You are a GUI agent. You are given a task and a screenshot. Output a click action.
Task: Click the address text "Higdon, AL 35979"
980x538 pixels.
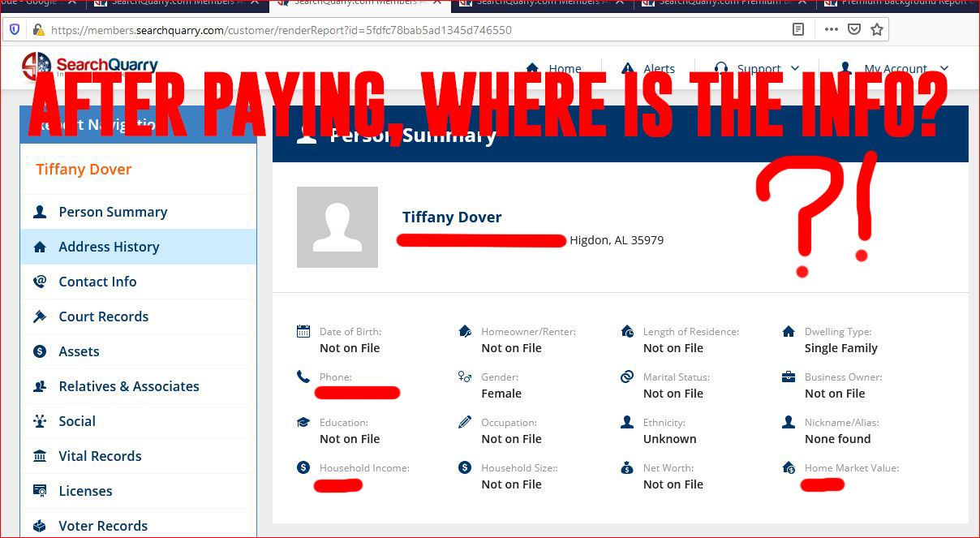(617, 240)
